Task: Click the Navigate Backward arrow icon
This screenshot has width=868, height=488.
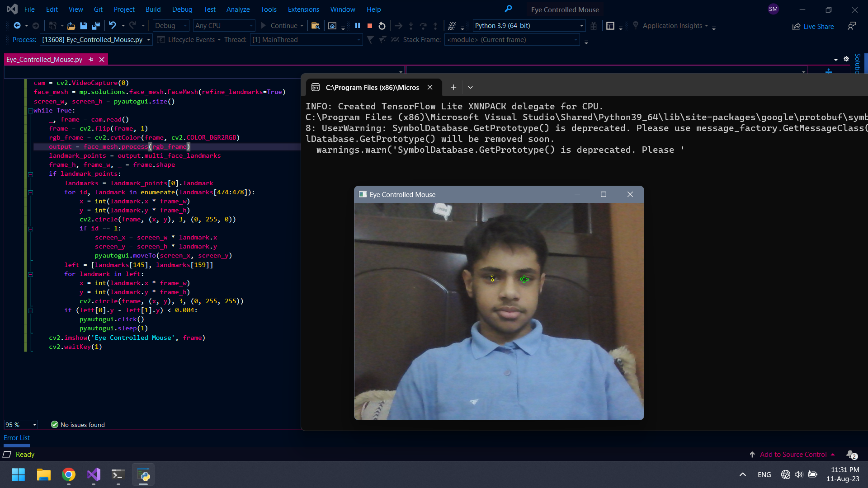Action: click(x=17, y=26)
